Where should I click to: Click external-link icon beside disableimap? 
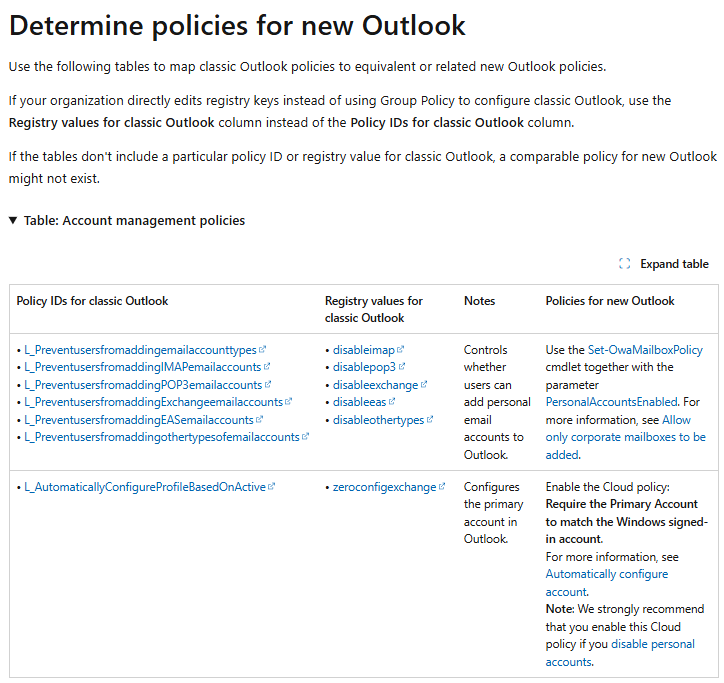[400, 350]
